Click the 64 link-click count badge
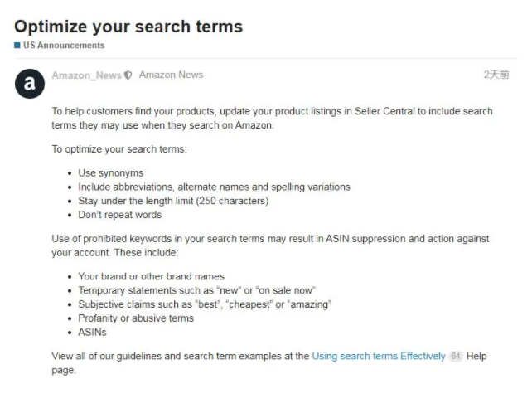The height and width of the screenshot is (413, 532). pyautogui.click(x=456, y=356)
